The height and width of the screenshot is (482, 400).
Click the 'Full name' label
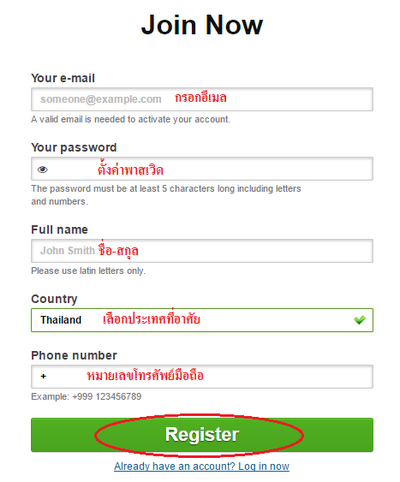click(x=59, y=230)
